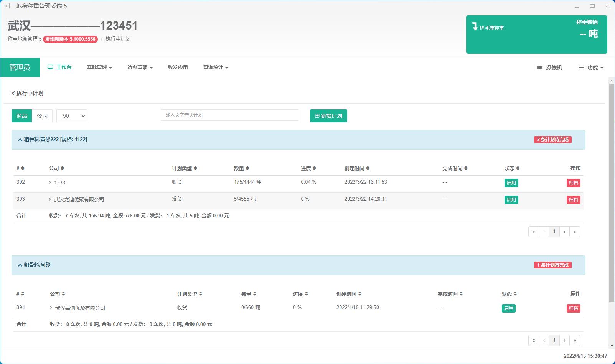Sort 河砂 table by # column
This screenshot has height=364, width=615.
[x=20, y=294]
